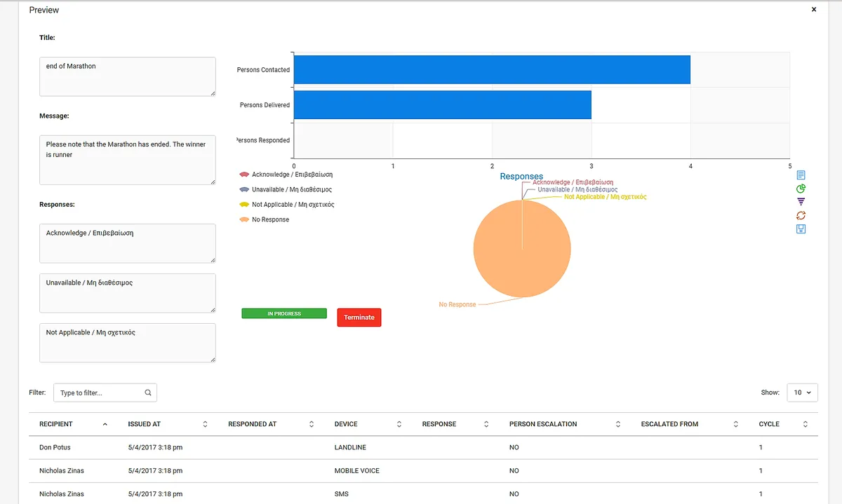
Task: Select the purple funnel chart icon
Action: point(801,202)
